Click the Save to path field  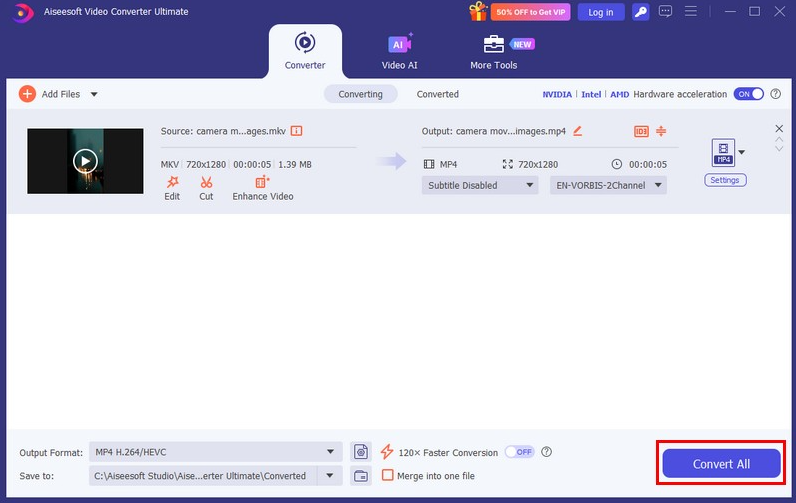point(204,476)
